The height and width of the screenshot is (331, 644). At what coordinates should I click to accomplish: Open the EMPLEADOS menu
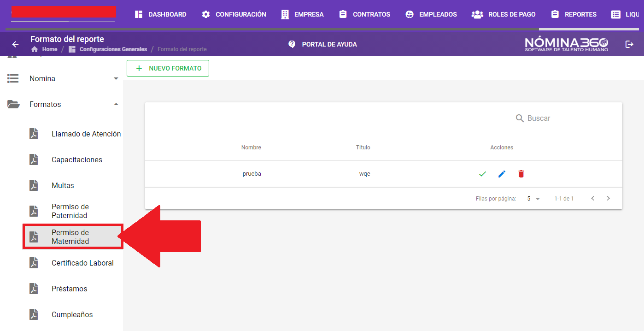click(x=431, y=14)
